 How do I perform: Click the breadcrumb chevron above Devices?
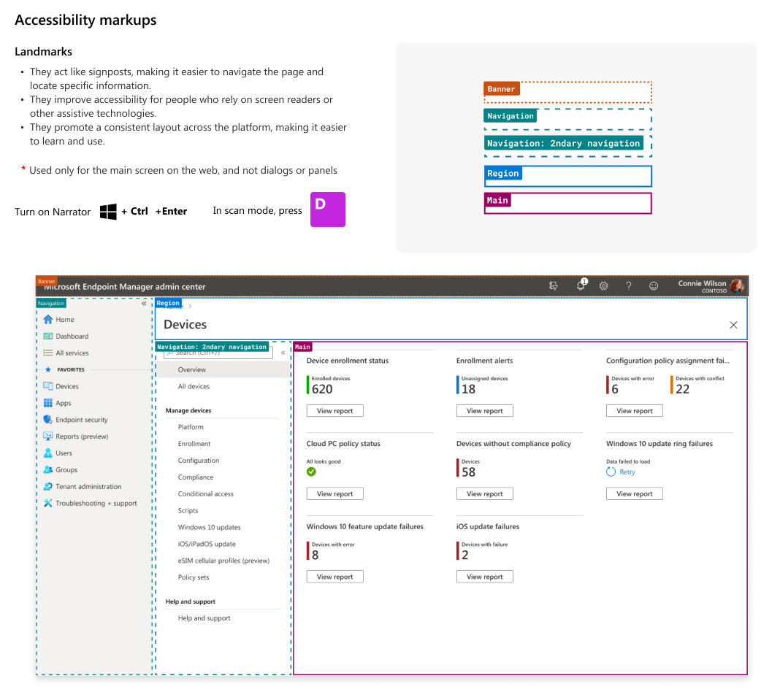(190, 306)
